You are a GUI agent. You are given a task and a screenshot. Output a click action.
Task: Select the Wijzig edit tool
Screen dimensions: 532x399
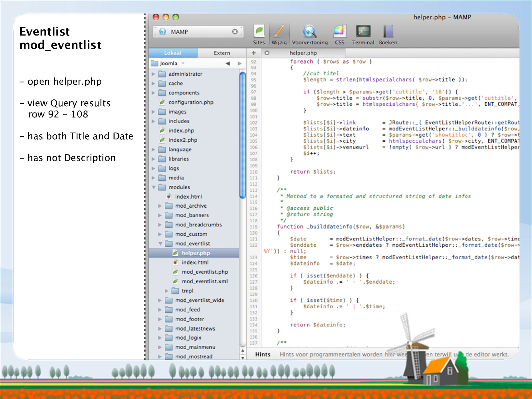click(279, 35)
